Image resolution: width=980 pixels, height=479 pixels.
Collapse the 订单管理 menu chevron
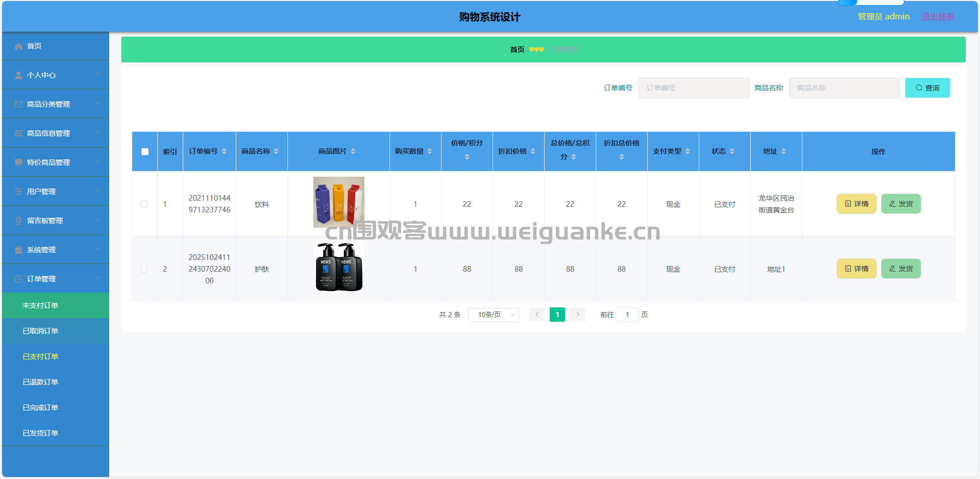(97, 278)
